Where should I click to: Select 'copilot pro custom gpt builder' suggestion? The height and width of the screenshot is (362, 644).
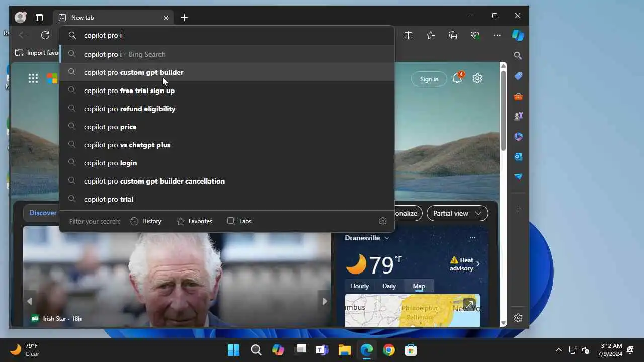(227, 72)
